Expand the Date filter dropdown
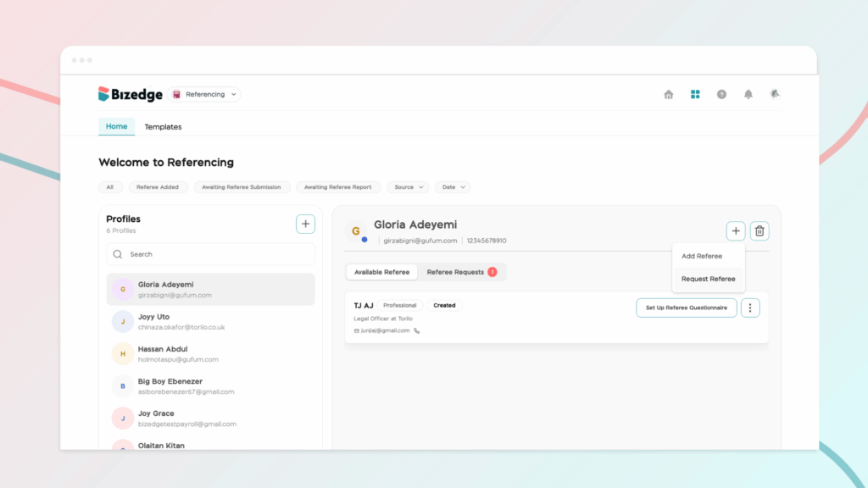The height and width of the screenshot is (488, 868). (x=453, y=187)
